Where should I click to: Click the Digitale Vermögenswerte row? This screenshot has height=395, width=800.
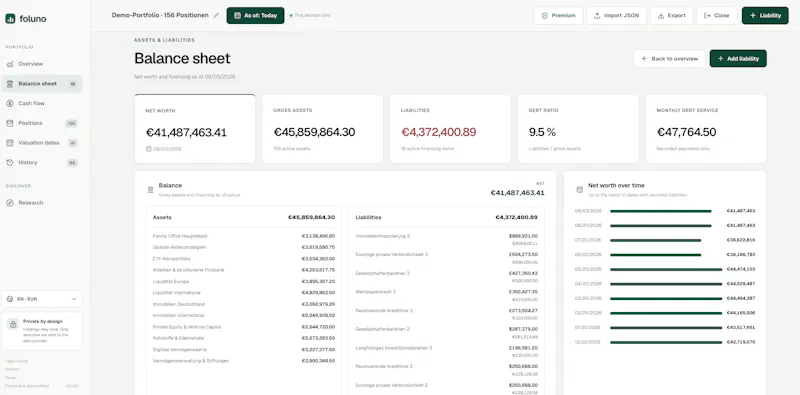[244, 350]
